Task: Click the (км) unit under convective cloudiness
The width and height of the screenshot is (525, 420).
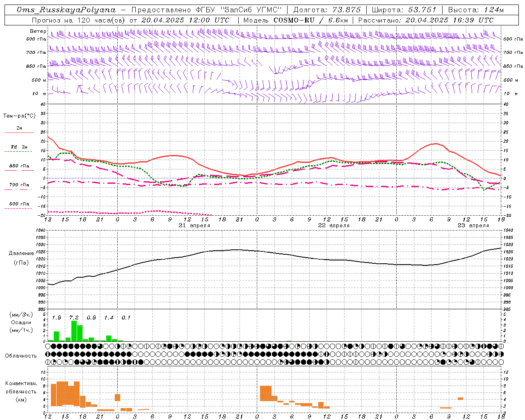Action: [x=21, y=399]
